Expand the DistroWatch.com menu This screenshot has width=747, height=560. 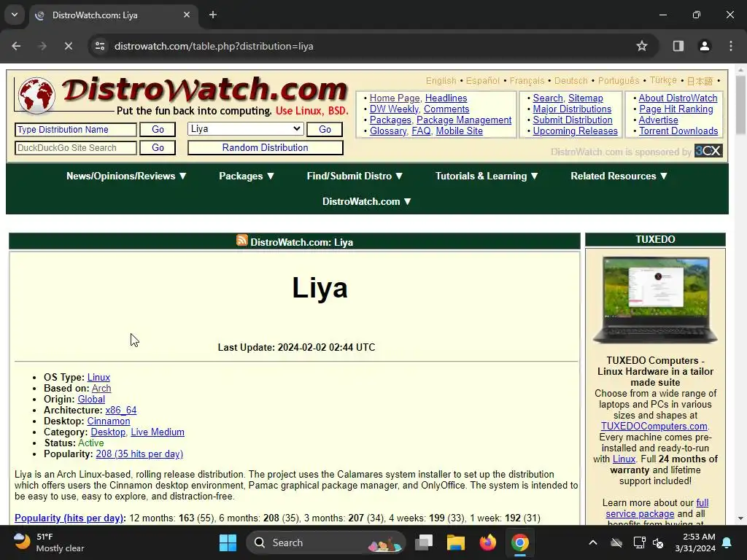coord(366,201)
